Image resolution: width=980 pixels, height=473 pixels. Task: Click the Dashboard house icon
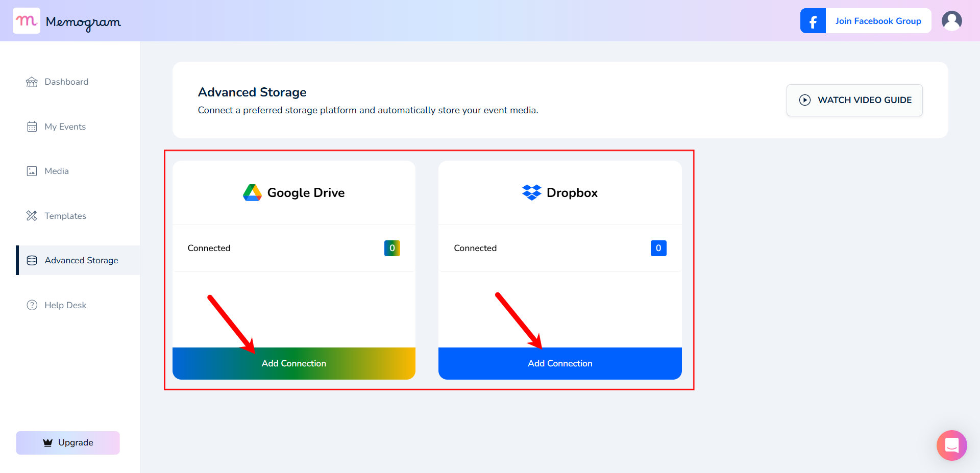[x=32, y=82]
